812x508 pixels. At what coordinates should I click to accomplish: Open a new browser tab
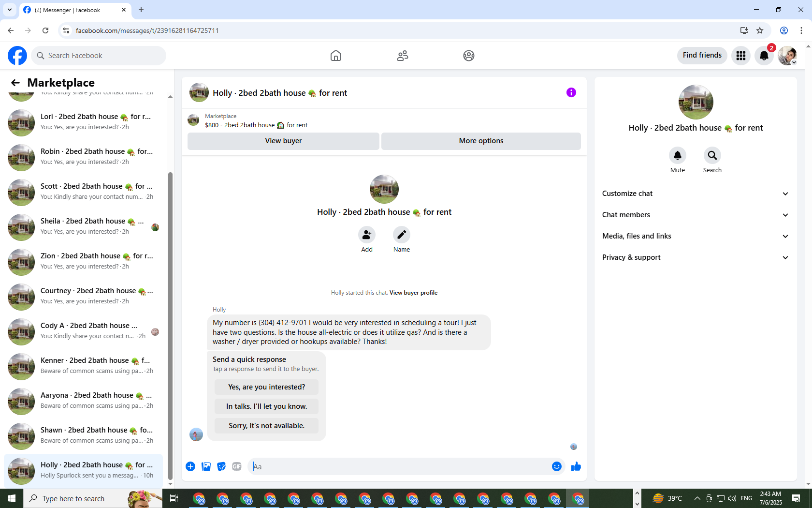pos(141,10)
